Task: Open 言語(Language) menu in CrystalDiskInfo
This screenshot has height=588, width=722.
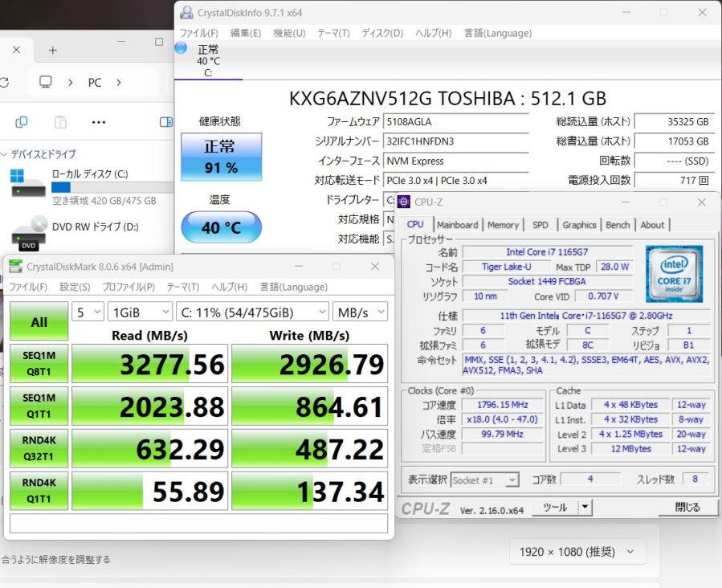Action: pos(498,33)
